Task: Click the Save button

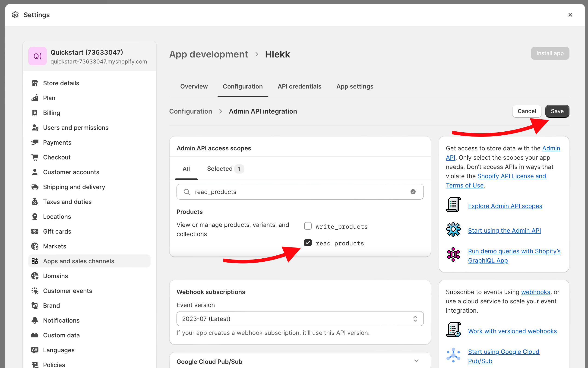Action: tap(557, 111)
